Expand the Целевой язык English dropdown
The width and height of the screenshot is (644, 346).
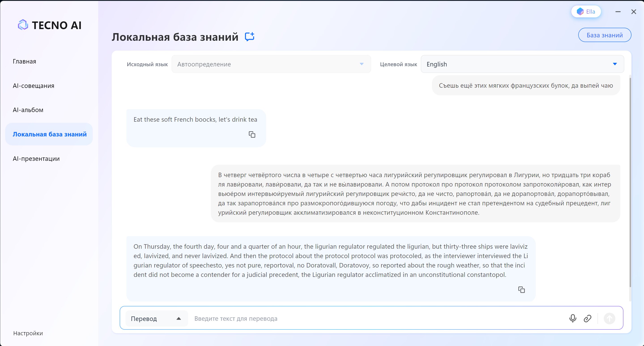click(x=522, y=64)
